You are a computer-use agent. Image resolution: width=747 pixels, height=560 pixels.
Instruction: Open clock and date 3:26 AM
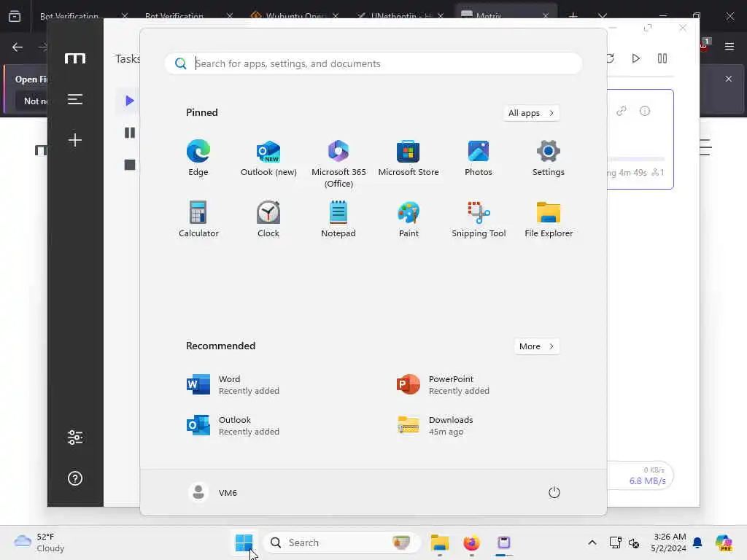click(668, 542)
